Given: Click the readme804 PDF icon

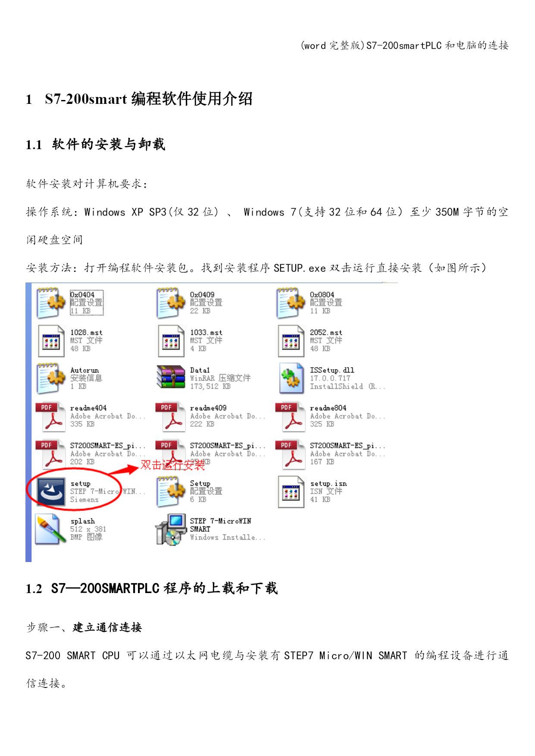Looking at the screenshot, I should tap(290, 416).
